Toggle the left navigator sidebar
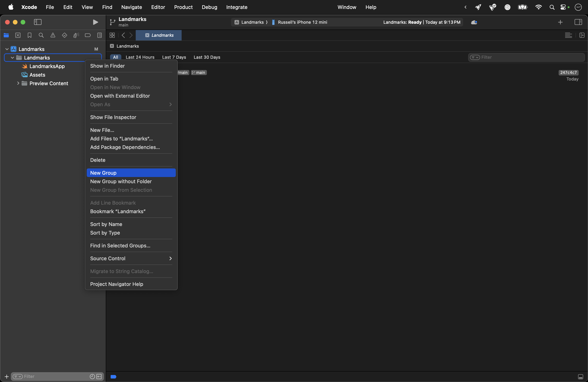Image resolution: width=588 pixels, height=382 pixels. [x=37, y=22]
